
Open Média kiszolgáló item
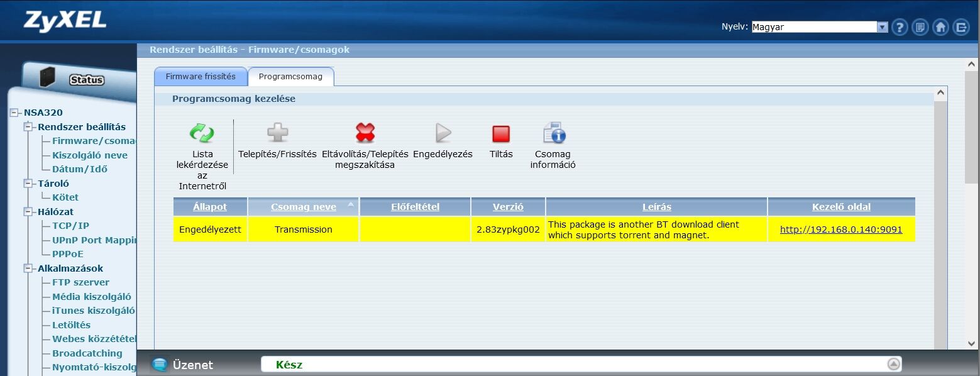point(92,297)
